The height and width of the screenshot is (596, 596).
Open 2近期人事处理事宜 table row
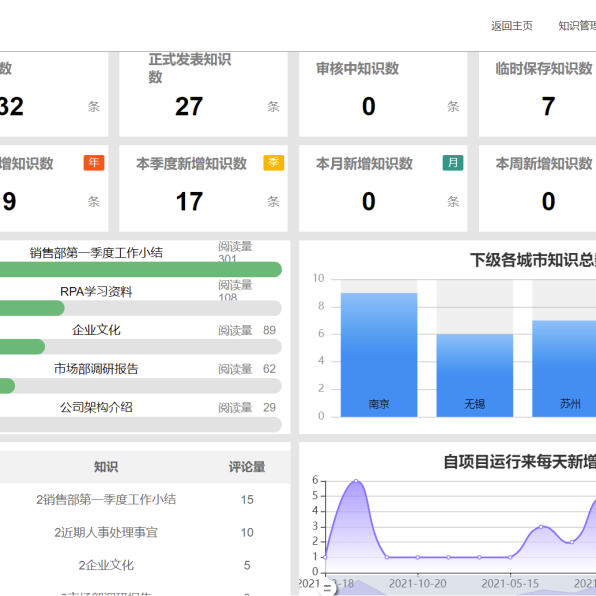(x=145, y=532)
